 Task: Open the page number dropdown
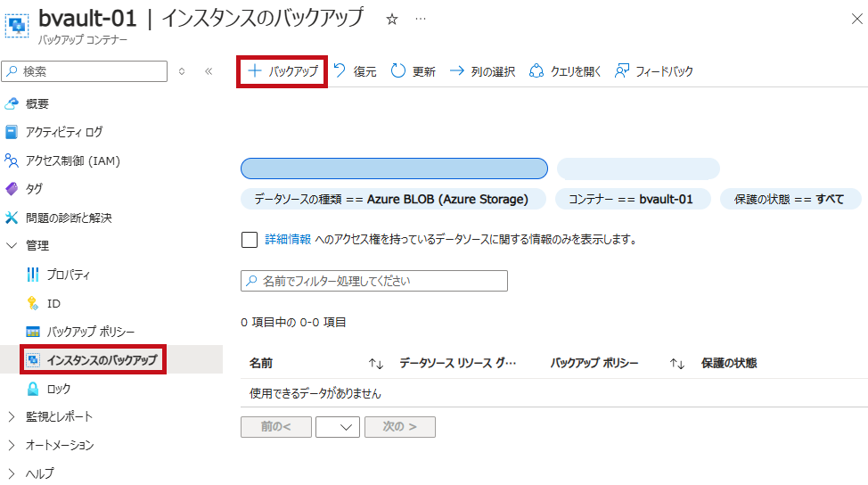pyautogui.click(x=338, y=427)
